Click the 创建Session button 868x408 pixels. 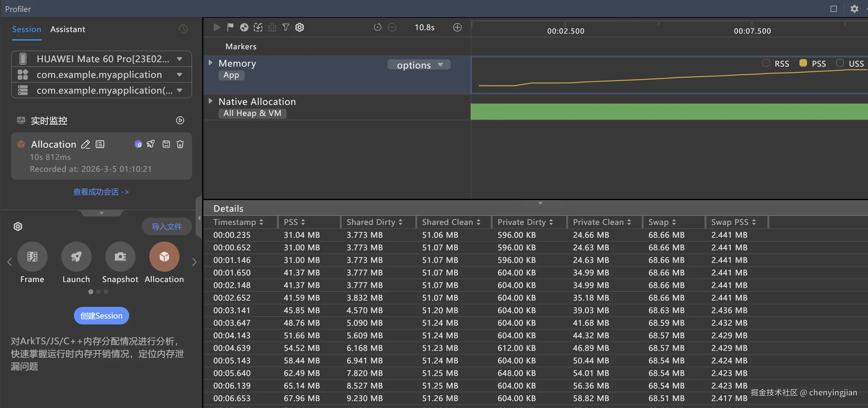pos(102,315)
